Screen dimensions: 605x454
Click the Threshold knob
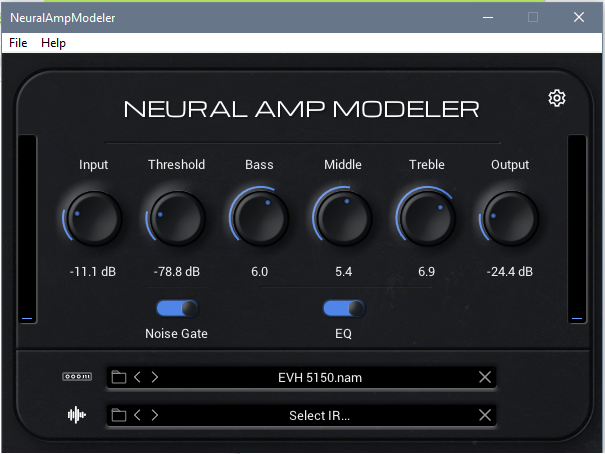tap(177, 218)
